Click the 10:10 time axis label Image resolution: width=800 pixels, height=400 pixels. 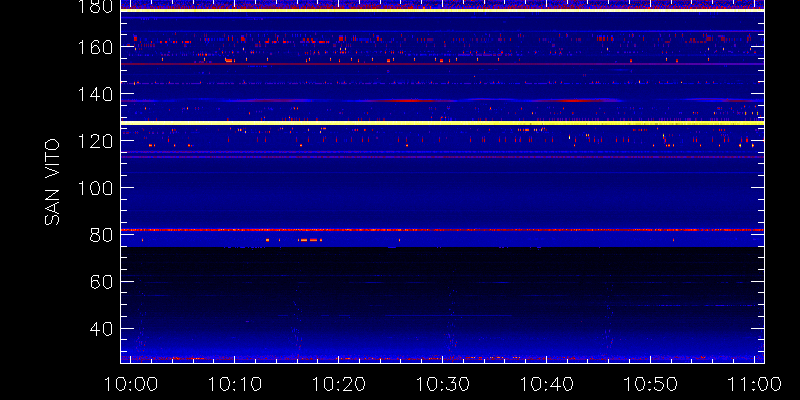[x=234, y=384]
